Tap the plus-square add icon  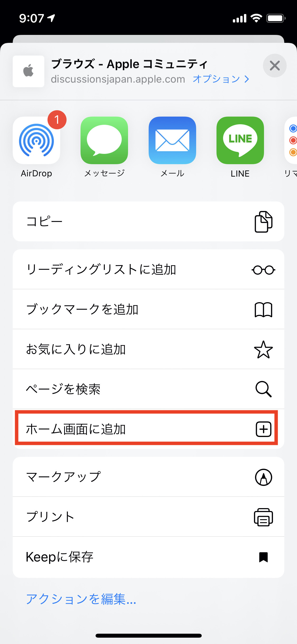pos(263,429)
